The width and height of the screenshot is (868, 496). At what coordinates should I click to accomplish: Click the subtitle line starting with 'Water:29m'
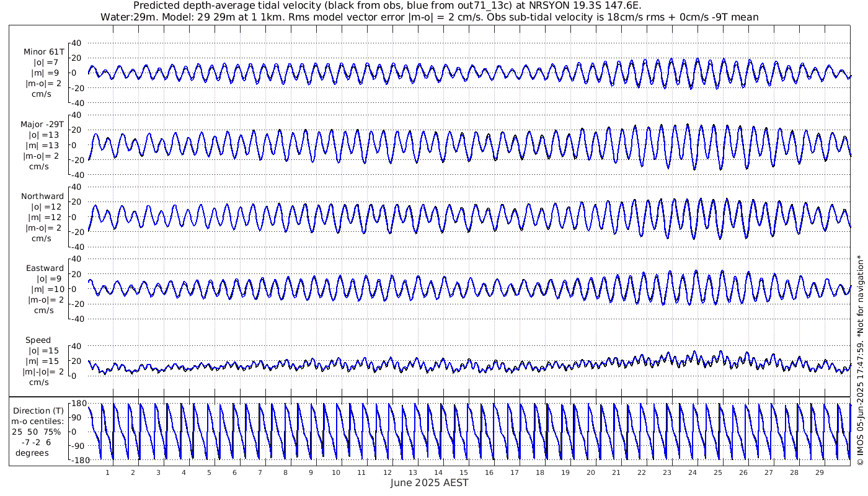point(429,17)
